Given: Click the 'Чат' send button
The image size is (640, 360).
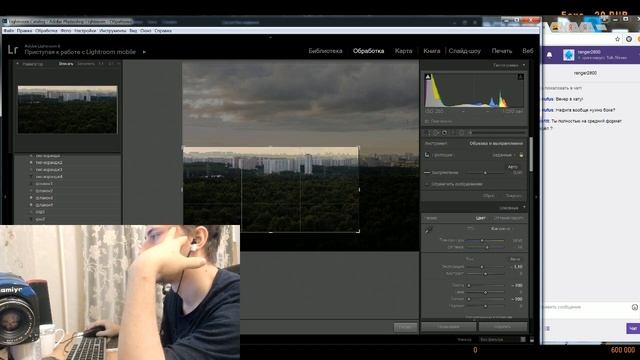Looking at the screenshot, I should 633,328.
